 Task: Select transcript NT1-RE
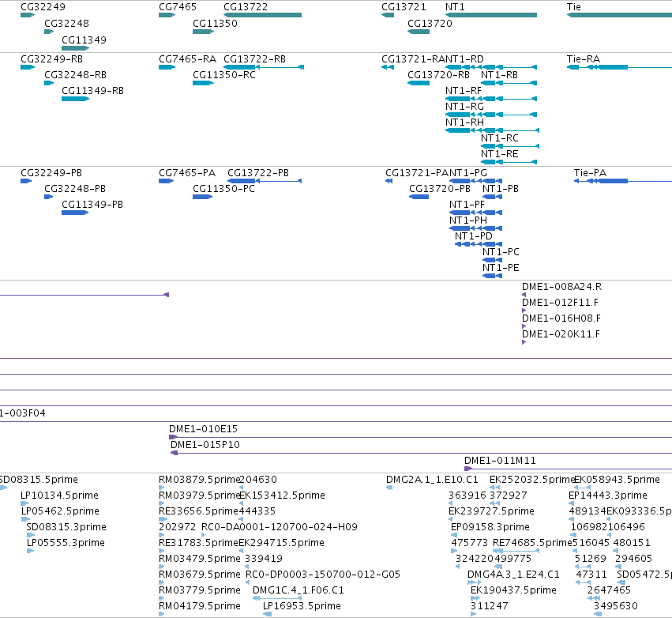pos(499,154)
